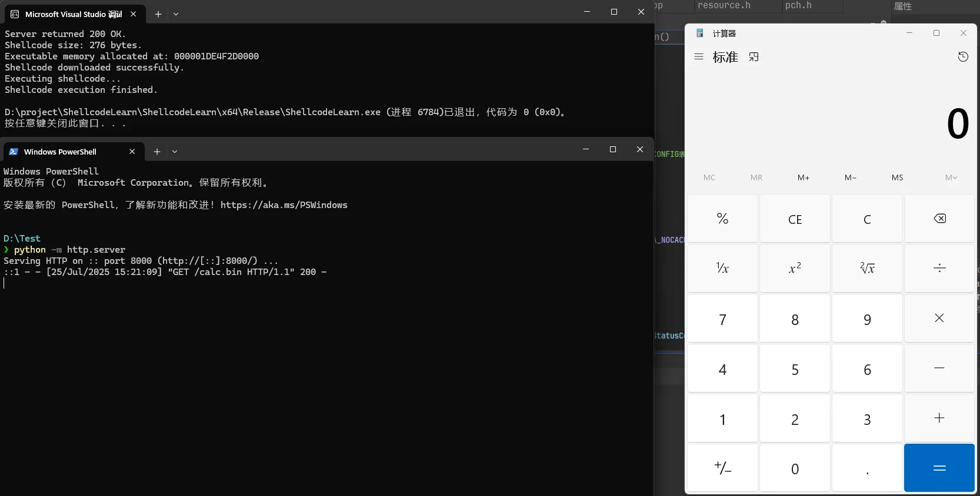980x496 pixels.
Task: Click the 'Shellcode size: 276 bytes.' line
Action: [x=73, y=45]
